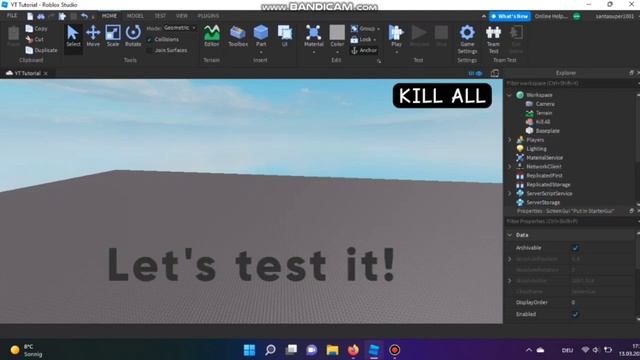Open File Explorer from taskbar
Screen dimensions: 640x360
(x=332, y=350)
